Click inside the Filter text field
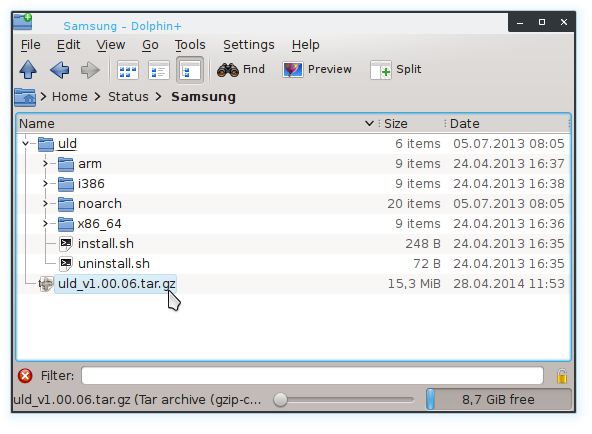592x434 pixels. (312, 376)
